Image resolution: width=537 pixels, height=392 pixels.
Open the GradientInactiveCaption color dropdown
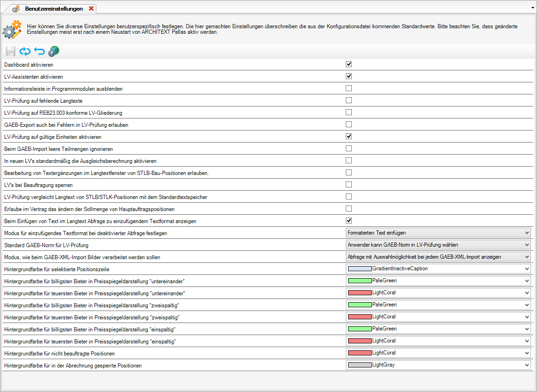(x=438, y=269)
